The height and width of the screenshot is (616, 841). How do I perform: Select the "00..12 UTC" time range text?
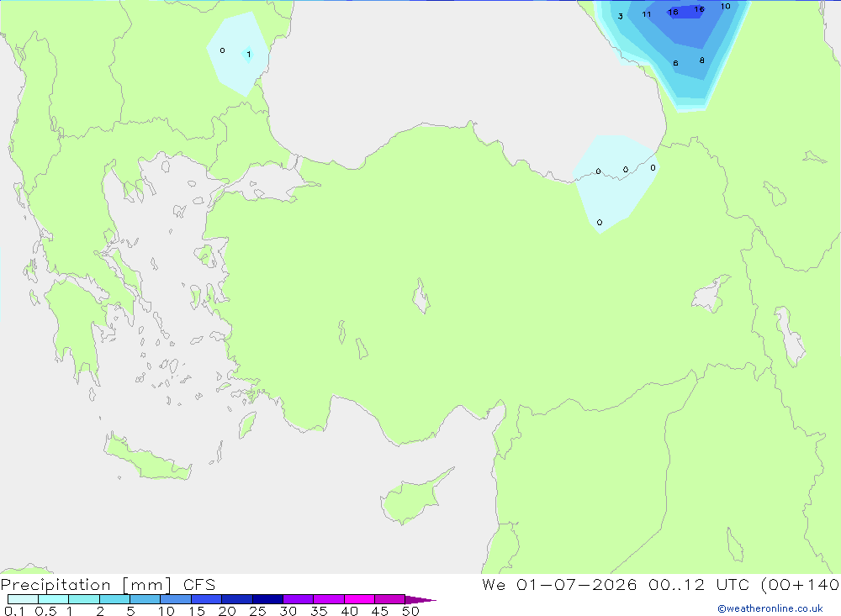click(700, 585)
